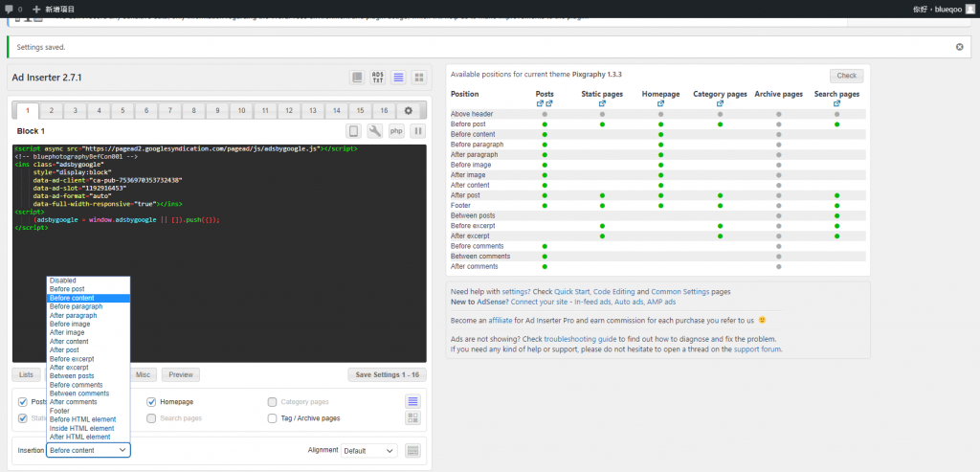Open block tools via the wrench icon
This screenshot has width=980, height=472.
375,131
